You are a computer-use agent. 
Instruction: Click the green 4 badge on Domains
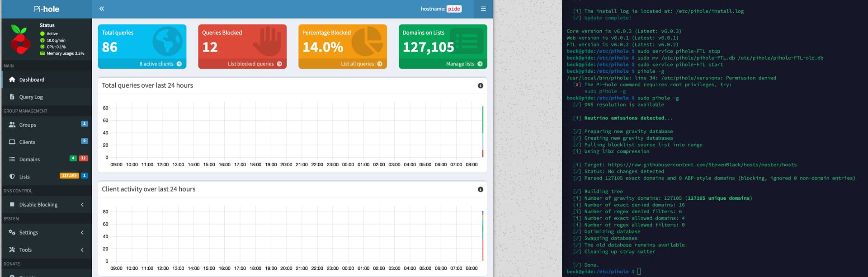pos(73,158)
